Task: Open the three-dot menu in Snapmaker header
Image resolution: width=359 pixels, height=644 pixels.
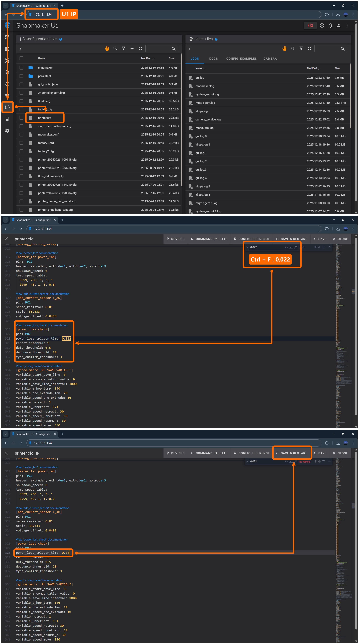Action: [x=347, y=25]
